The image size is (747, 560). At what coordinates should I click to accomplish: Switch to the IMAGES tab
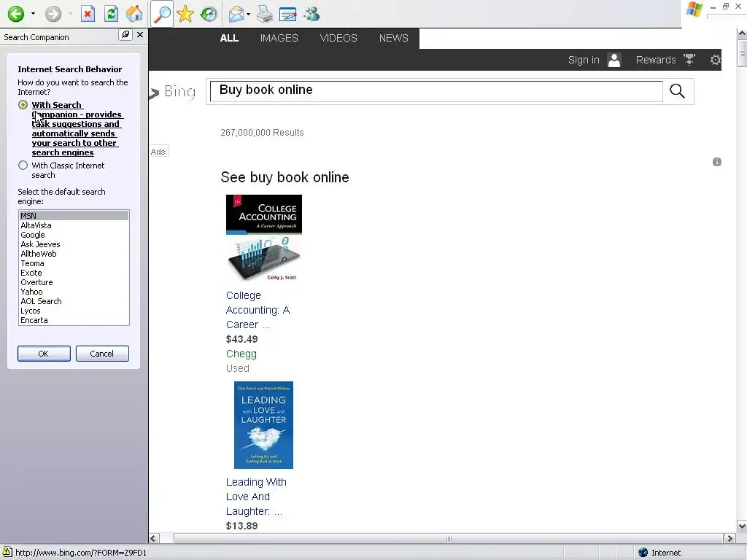click(x=279, y=38)
